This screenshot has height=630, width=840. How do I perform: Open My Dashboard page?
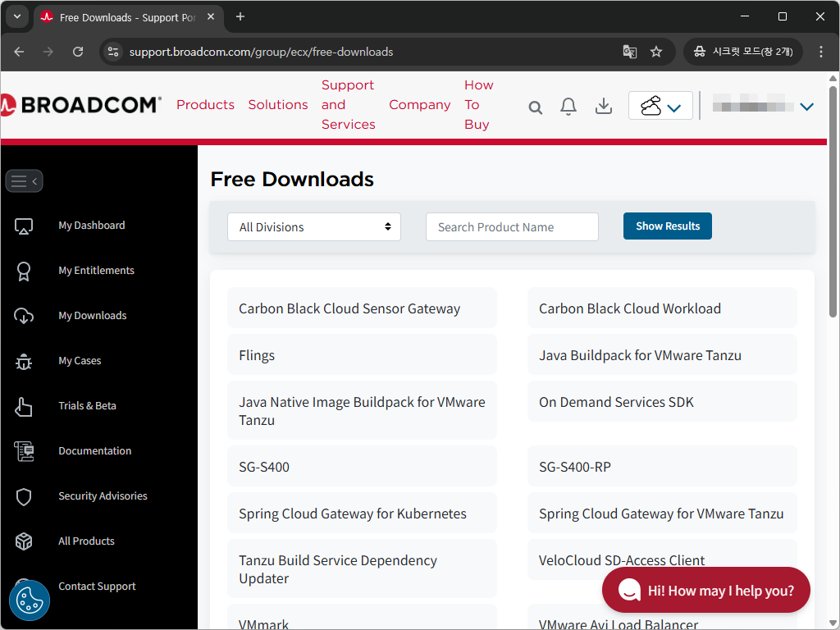(92, 226)
